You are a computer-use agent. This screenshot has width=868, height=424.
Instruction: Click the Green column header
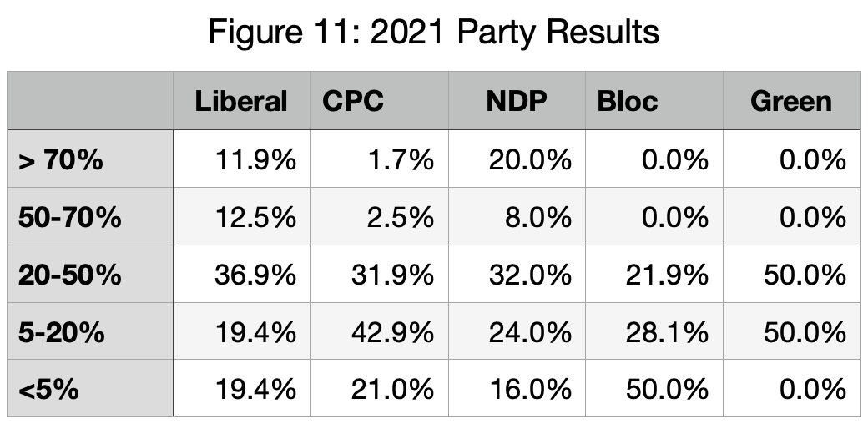pyautogui.click(x=790, y=101)
